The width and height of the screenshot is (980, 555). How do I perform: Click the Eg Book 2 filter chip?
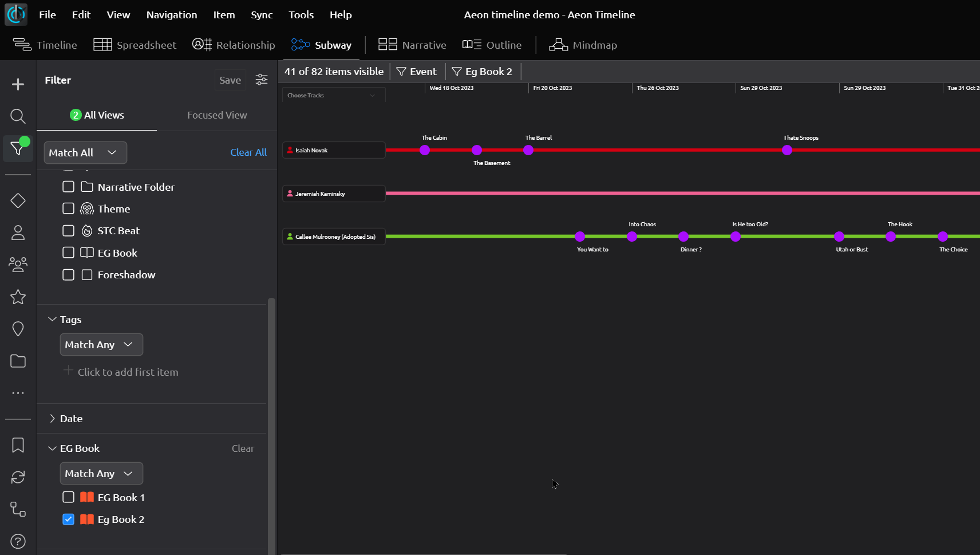coord(482,72)
